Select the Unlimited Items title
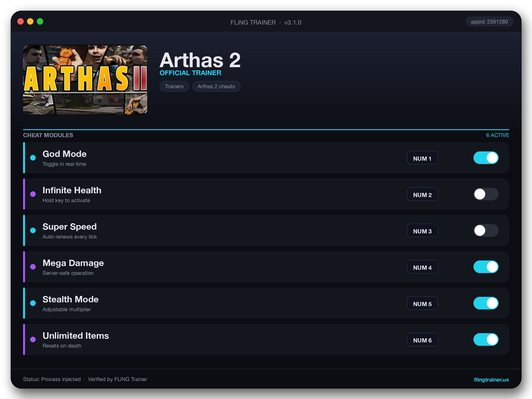Image resolution: width=532 pixels, height=399 pixels. 76,336
